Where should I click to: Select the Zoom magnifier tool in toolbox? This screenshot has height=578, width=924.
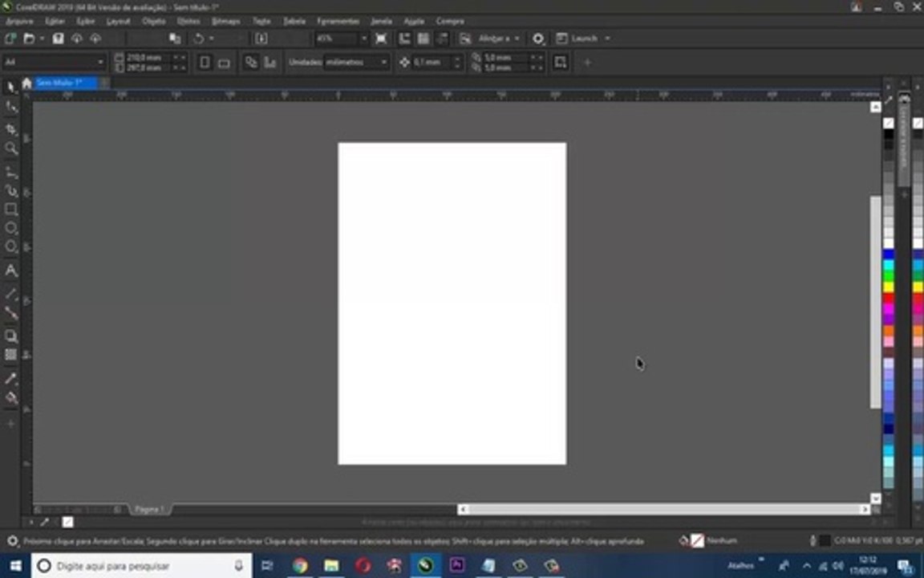coord(10,148)
